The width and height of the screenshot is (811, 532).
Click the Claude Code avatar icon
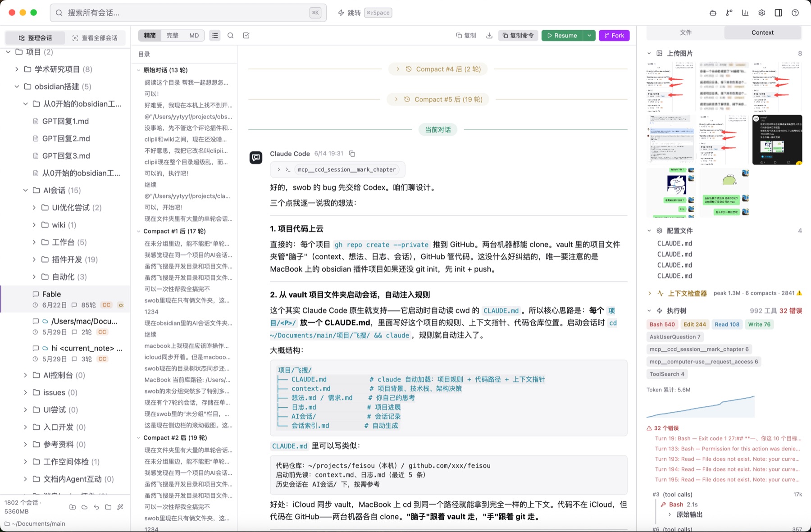tap(256, 157)
